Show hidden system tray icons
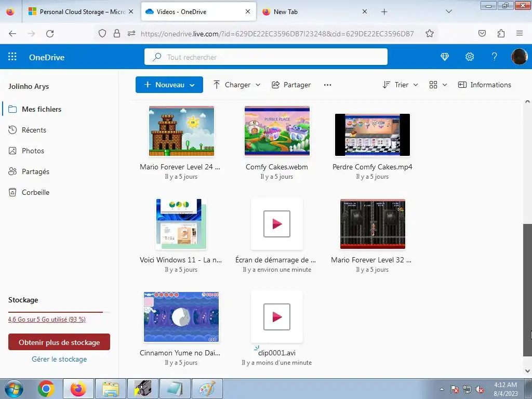This screenshot has height=399, width=532. (442, 390)
